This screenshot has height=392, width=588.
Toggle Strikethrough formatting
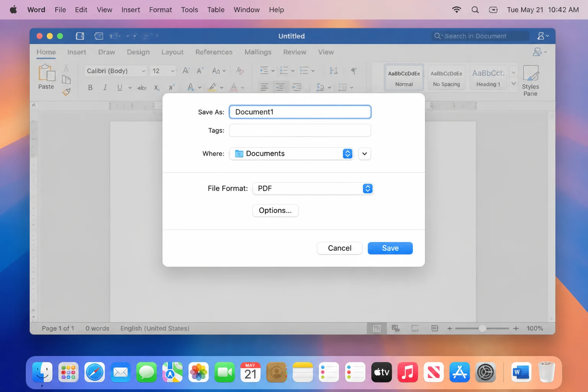click(x=142, y=88)
